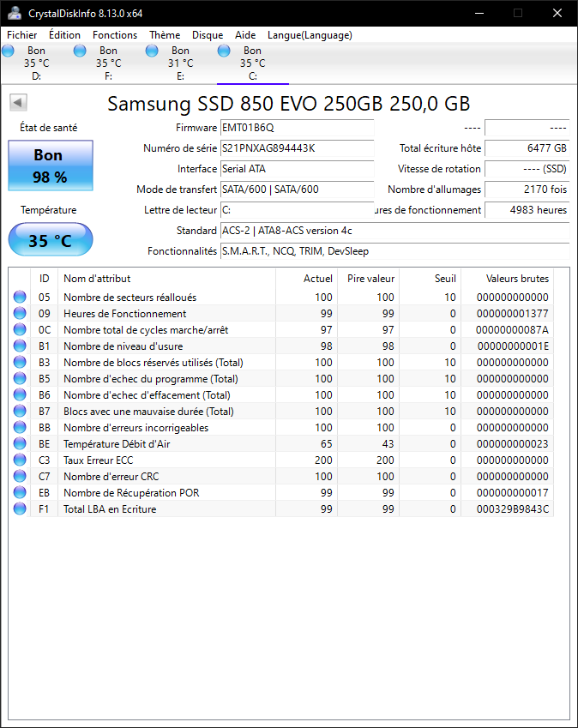578x728 pixels.
Task: Click the Pire valeur column header
Action: 368,278
